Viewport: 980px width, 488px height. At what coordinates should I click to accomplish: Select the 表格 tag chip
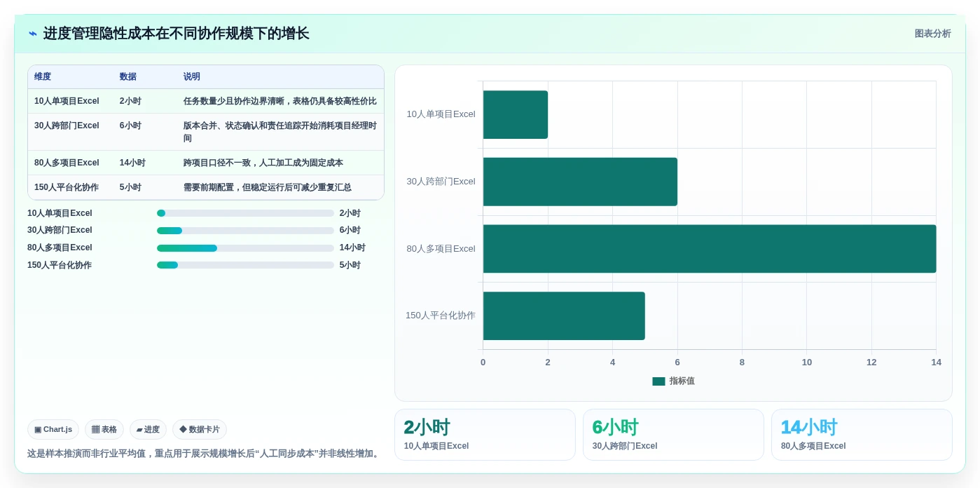point(104,429)
